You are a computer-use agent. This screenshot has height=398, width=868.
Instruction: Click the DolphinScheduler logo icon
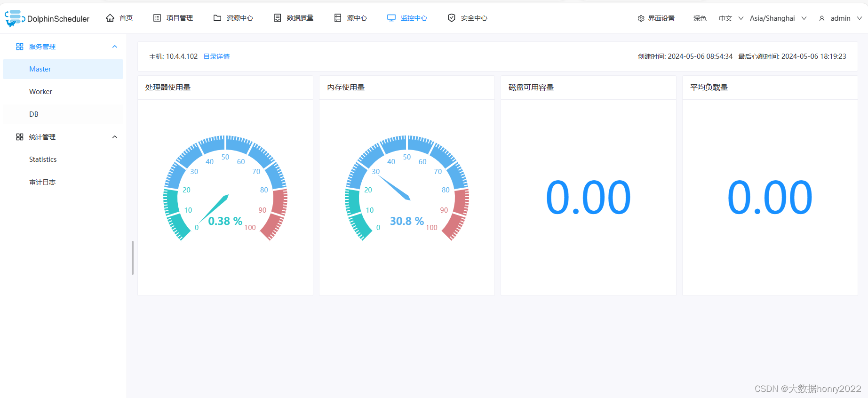[x=15, y=18]
